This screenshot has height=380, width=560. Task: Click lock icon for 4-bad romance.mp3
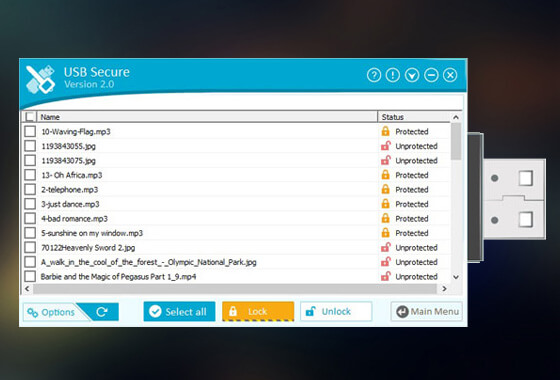click(x=385, y=218)
